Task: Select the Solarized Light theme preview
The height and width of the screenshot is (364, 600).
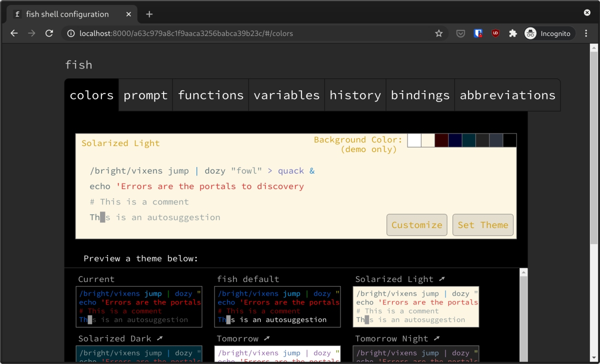Action: [x=415, y=306]
